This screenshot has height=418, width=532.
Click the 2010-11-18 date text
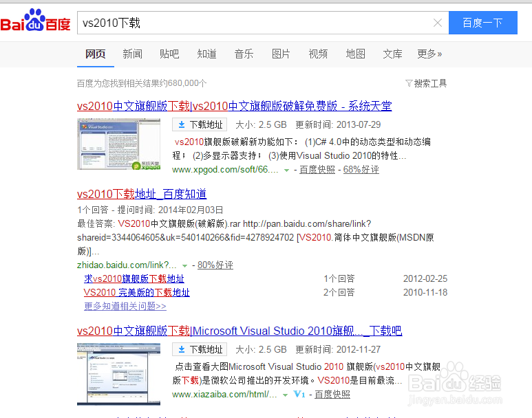click(x=425, y=292)
